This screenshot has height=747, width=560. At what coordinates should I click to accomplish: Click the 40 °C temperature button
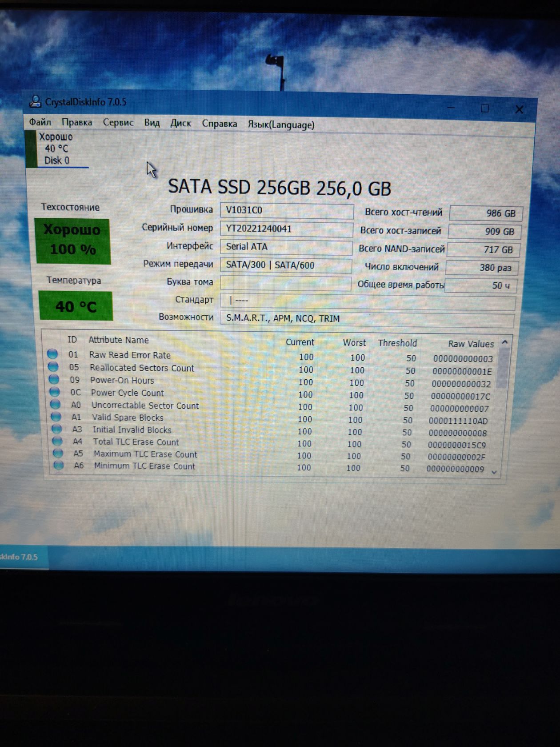(x=76, y=306)
